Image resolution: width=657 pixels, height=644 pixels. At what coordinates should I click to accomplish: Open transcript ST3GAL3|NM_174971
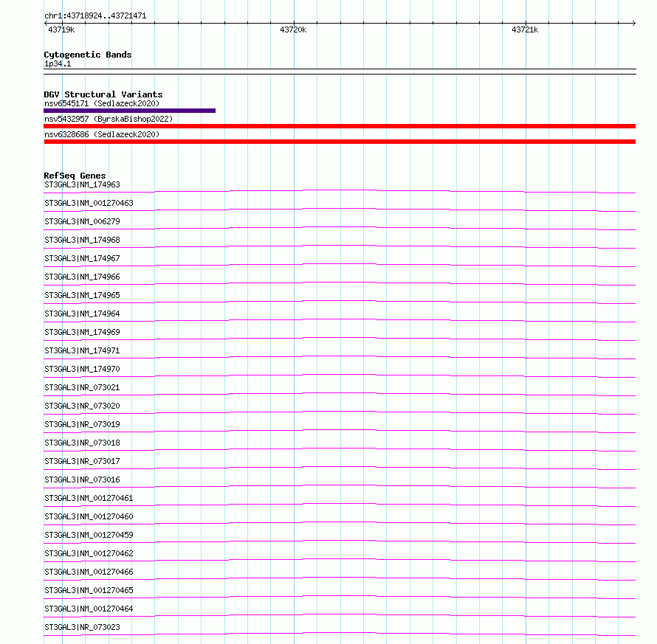[82, 350]
